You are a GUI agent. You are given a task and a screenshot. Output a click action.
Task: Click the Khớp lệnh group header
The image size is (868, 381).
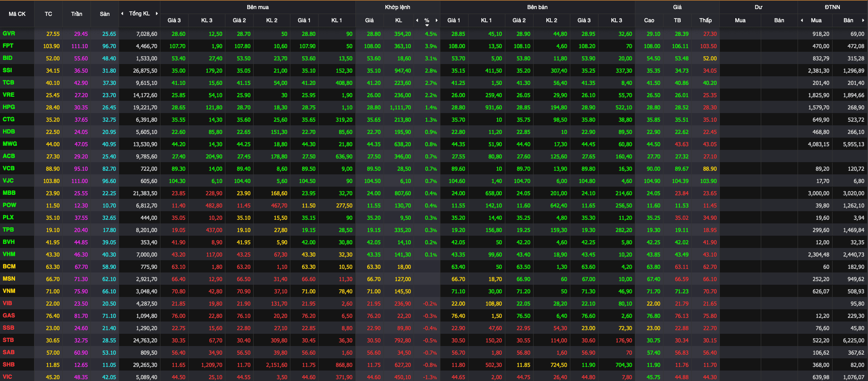coord(398,7)
